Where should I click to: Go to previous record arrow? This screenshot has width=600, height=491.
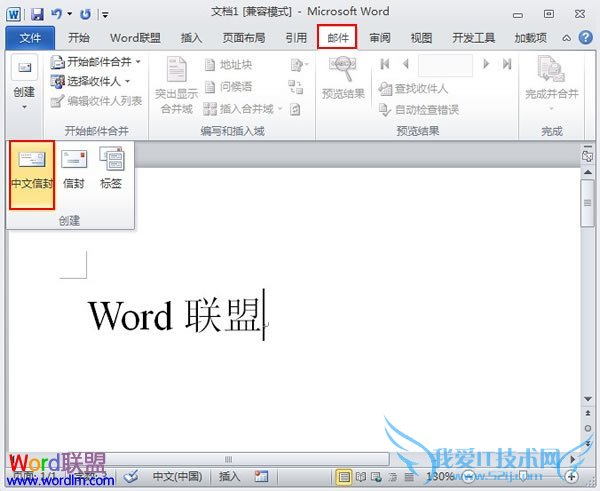[406, 64]
